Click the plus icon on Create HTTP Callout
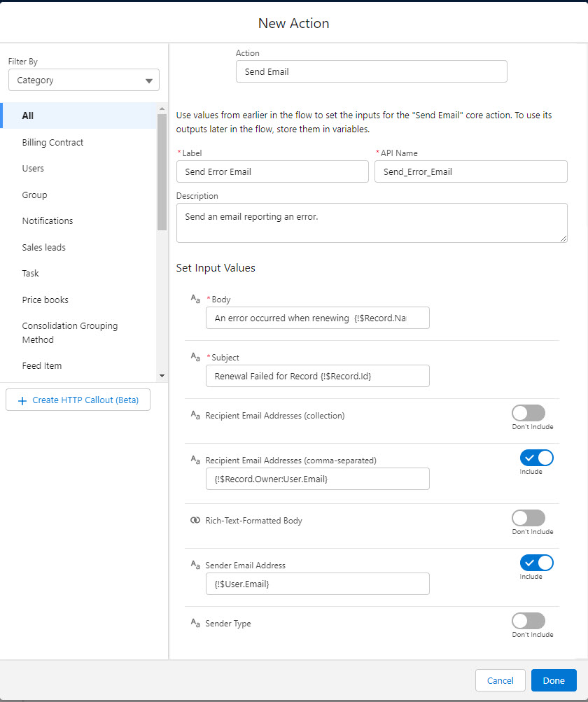Screen dimensions: 588x702 click(x=22, y=400)
